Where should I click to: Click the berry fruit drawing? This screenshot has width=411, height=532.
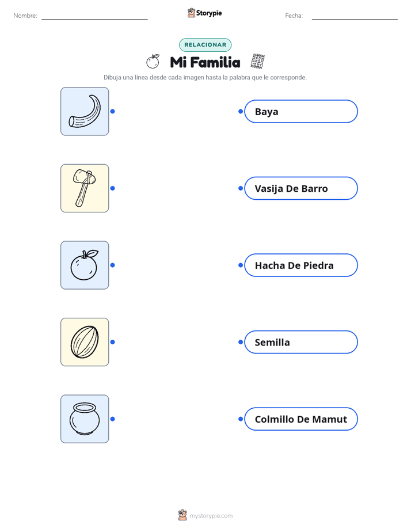click(x=85, y=265)
